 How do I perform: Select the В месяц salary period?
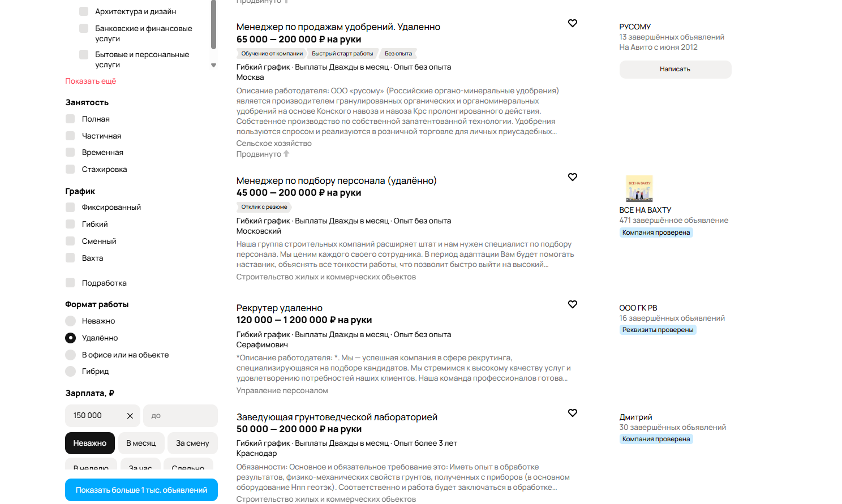pos(141,443)
